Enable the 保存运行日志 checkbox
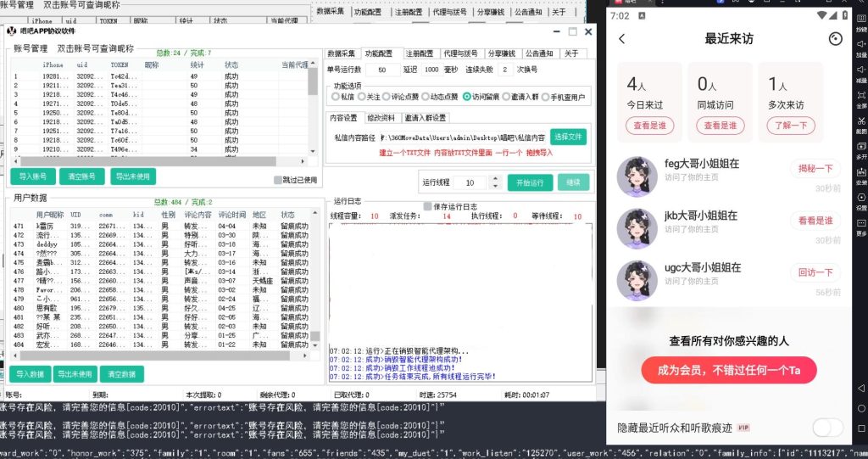The height and width of the screenshot is (459, 868). tap(427, 206)
